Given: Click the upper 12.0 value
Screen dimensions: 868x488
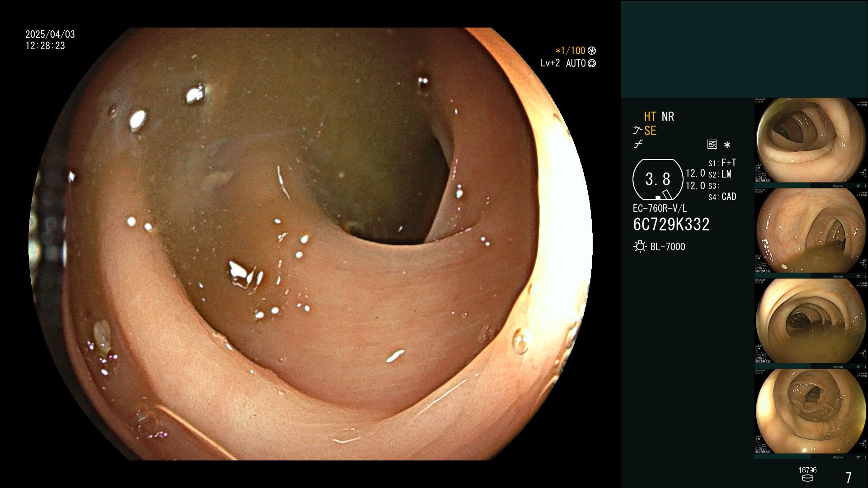Looking at the screenshot, I should point(695,173).
